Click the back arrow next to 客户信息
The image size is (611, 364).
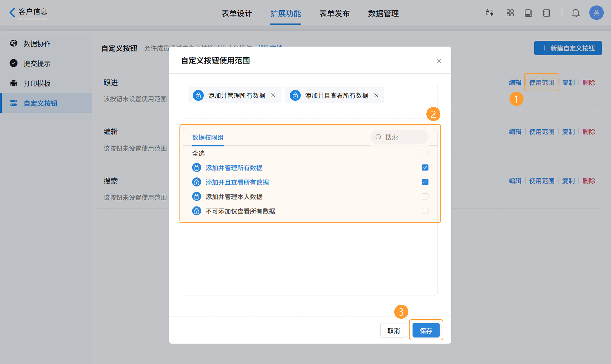[x=12, y=12]
